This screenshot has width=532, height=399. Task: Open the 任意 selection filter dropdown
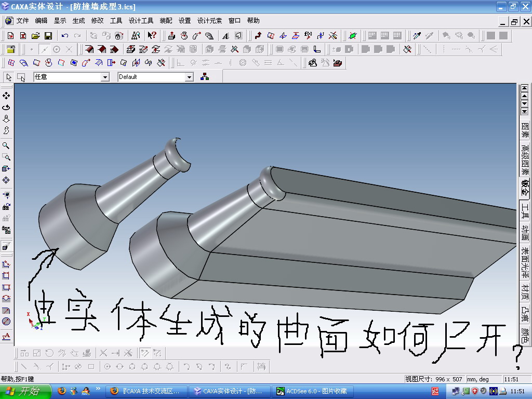coord(105,77)
